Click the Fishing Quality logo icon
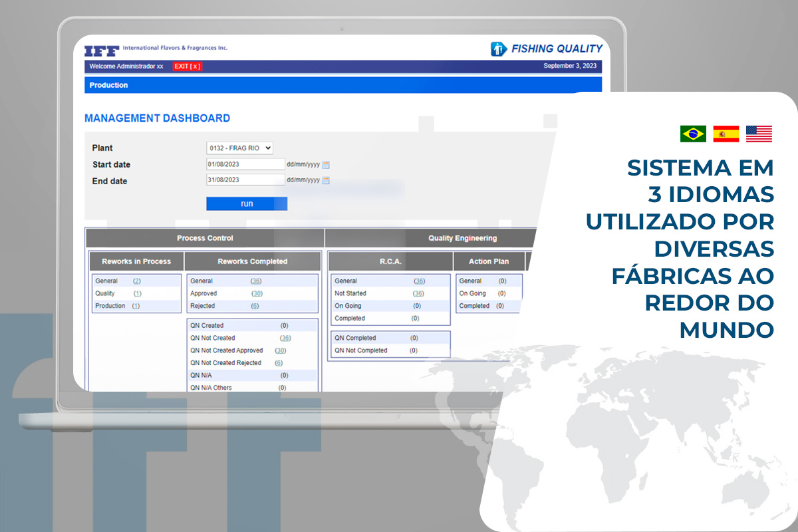 pyautogui.click(x=498, y=49)
